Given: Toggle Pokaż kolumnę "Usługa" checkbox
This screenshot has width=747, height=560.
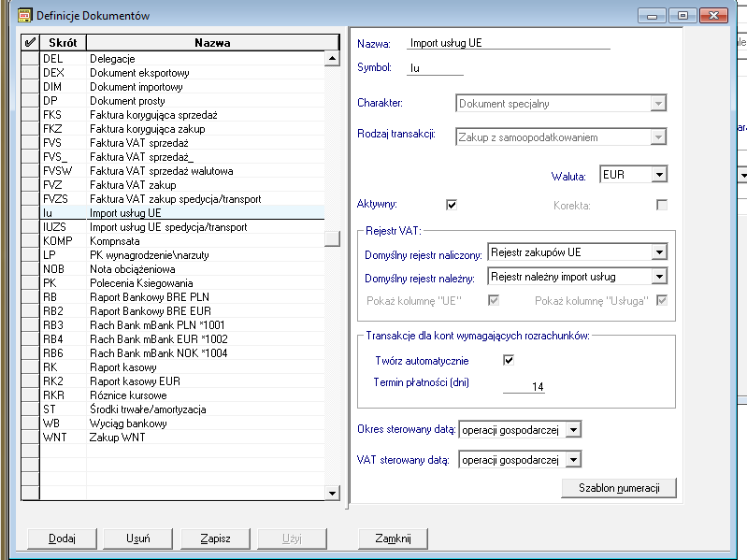Looking at the screenshot, I should [662, 300].
